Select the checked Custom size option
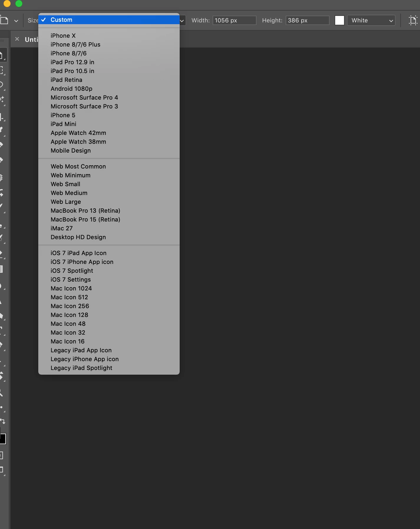This screenshot has height=529, width=420. [109, 20]
